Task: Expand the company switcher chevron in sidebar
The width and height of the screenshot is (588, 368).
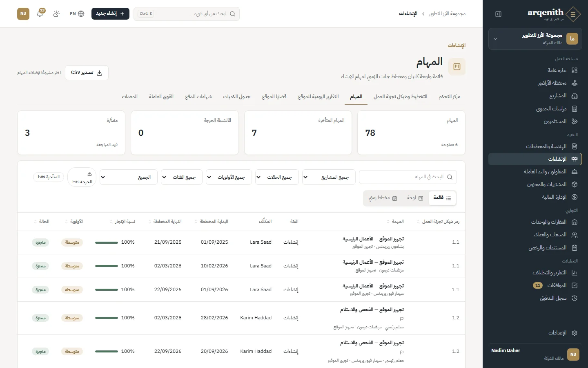Action: click(495, 39)
